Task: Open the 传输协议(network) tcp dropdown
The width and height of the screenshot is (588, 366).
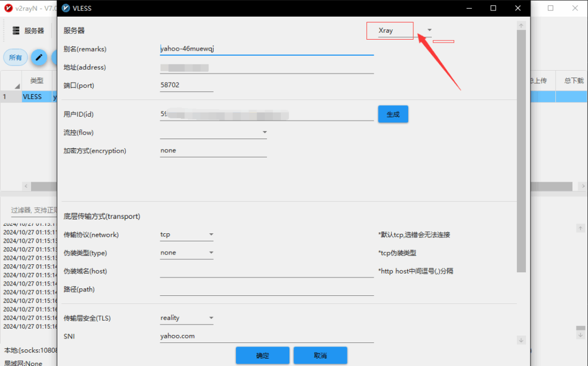Action: [x=211, y=234]
